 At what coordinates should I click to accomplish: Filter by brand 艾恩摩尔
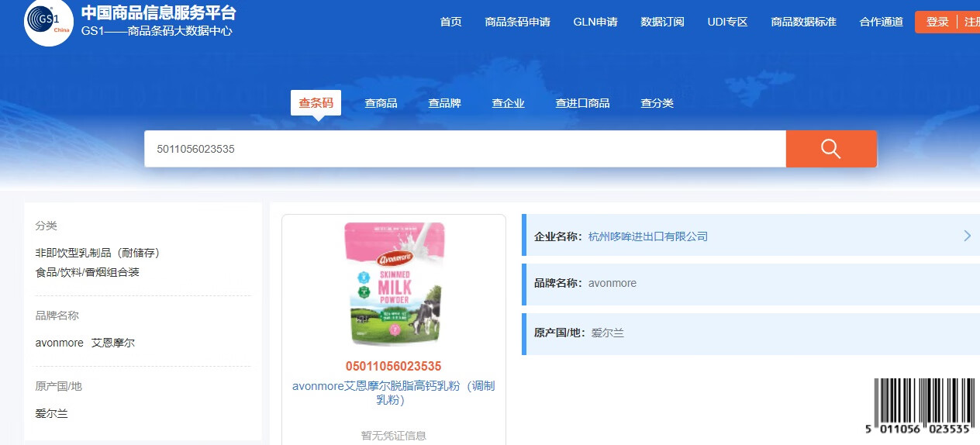click(113, 343)
